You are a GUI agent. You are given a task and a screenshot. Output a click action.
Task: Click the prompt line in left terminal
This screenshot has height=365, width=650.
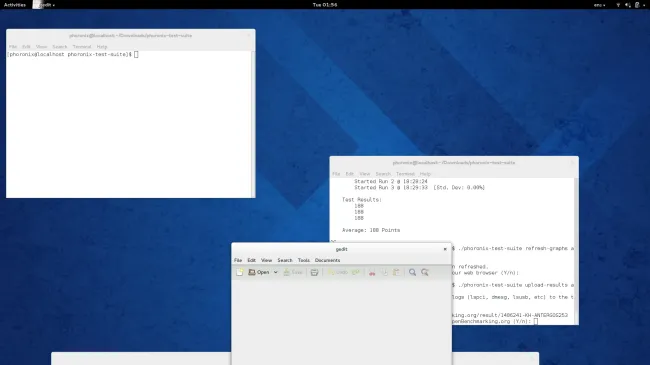[73, 54]
